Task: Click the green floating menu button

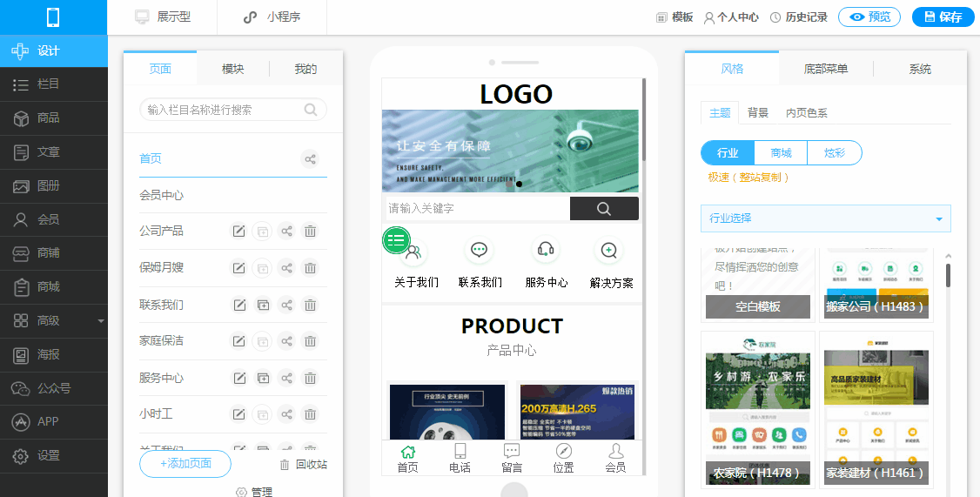Action: 396,240
